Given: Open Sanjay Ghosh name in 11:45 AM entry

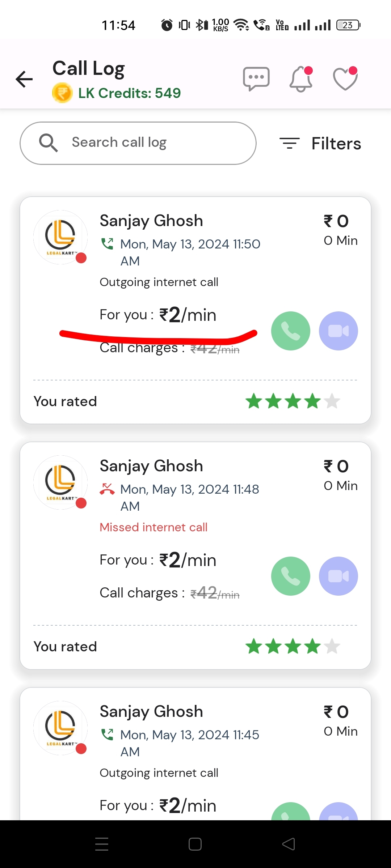Looking at the screenshot, I should [151, 711].
